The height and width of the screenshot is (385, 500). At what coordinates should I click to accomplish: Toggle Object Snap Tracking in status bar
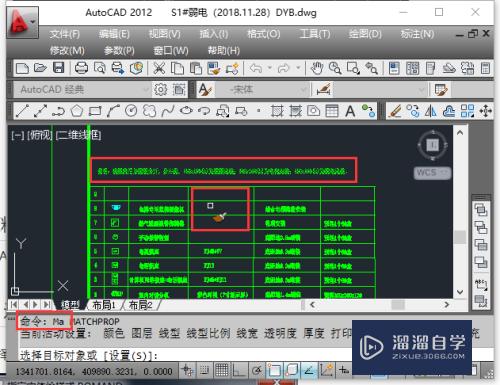coord(309,370)
